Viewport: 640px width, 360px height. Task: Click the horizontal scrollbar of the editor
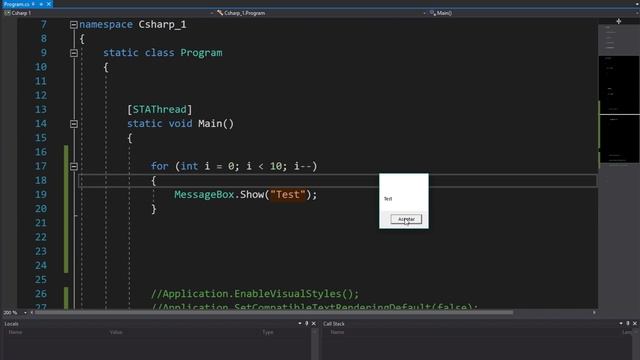[274, 313]
